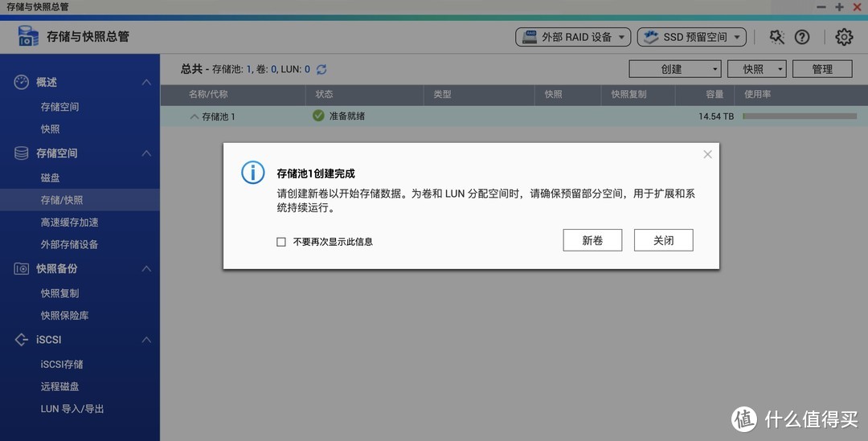Screen dimensions: 868x441
Task: Refresh the storage summary via refresh icon
Action: click(x=321, y=69)
